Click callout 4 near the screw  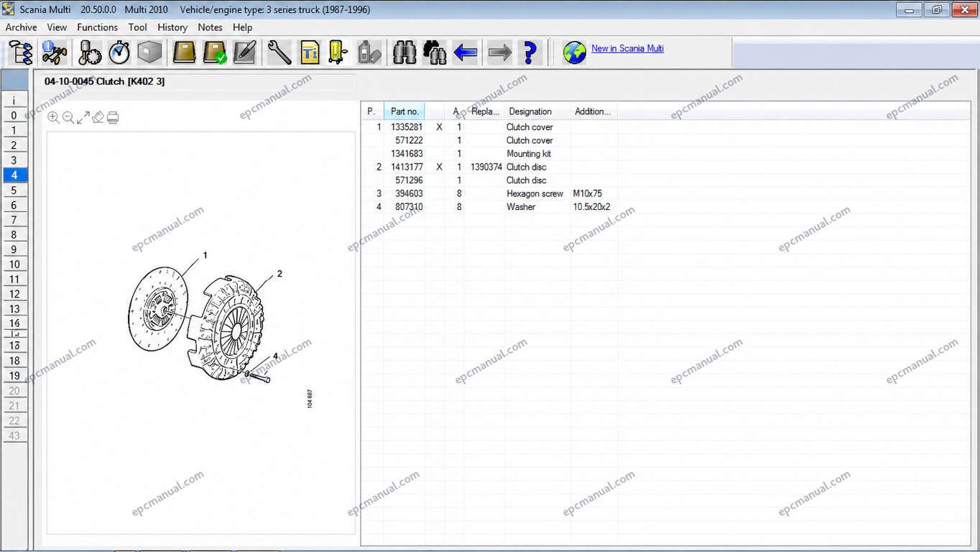point(275,356)
